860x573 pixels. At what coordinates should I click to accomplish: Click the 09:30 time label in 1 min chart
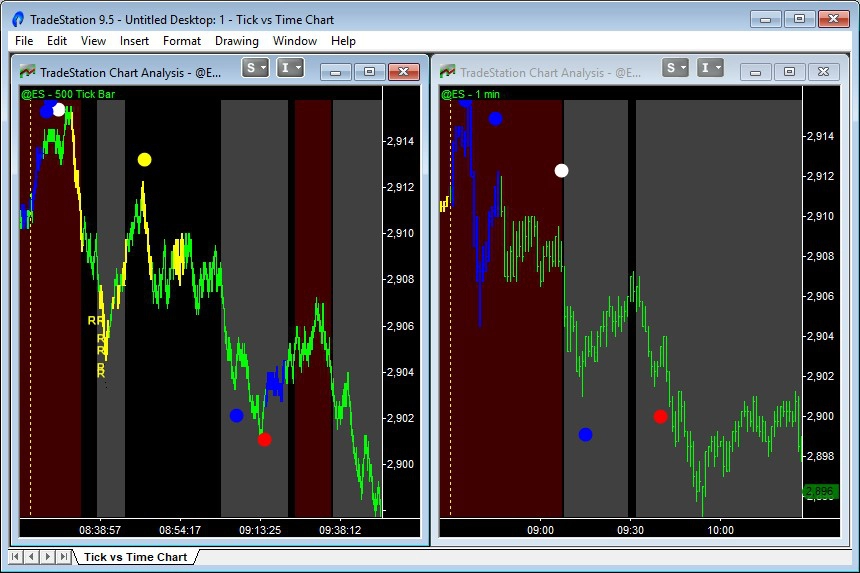(x=630, y=530)
